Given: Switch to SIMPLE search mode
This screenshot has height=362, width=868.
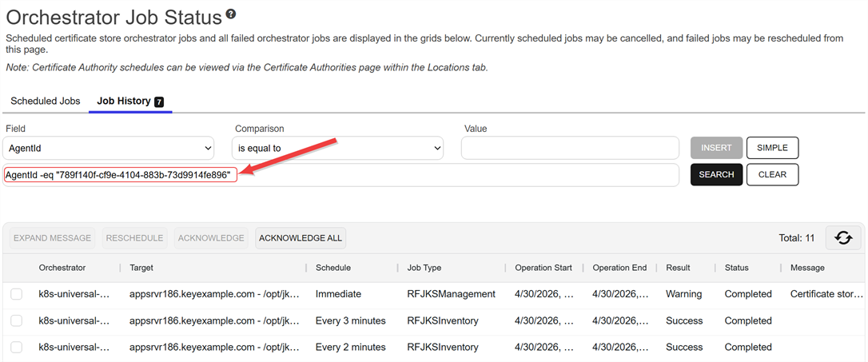Looking at the screenshot, I should coord(772,148).
